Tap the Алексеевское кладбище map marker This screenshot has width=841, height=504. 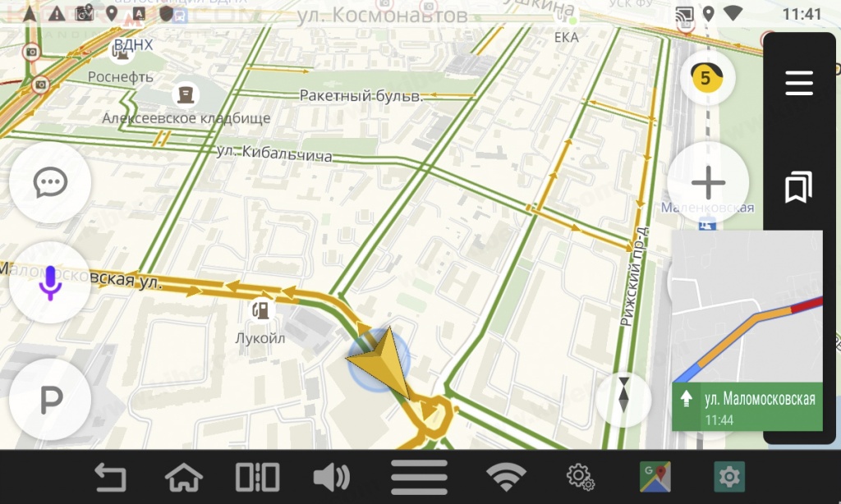pyautogui.click(x=186, y=95)
